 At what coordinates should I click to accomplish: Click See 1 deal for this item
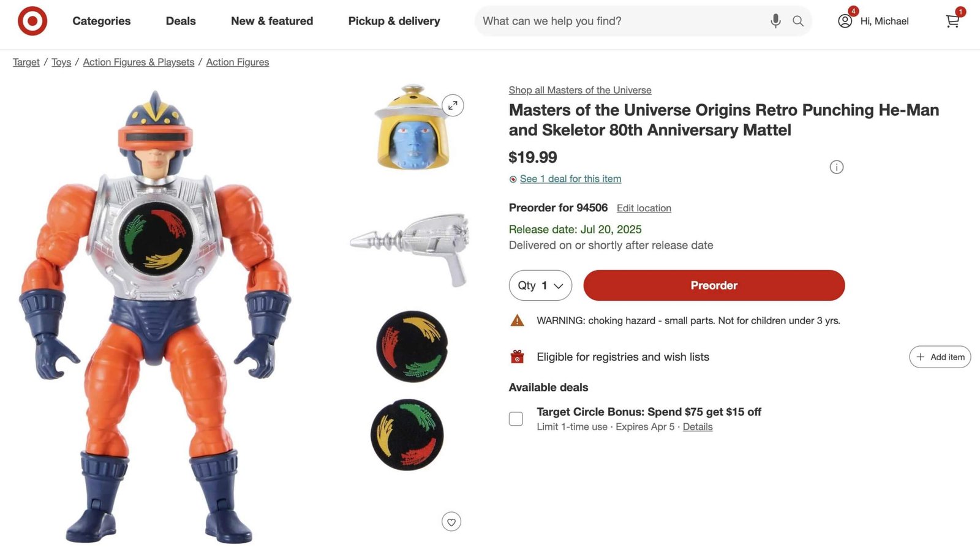coord(570,179)
